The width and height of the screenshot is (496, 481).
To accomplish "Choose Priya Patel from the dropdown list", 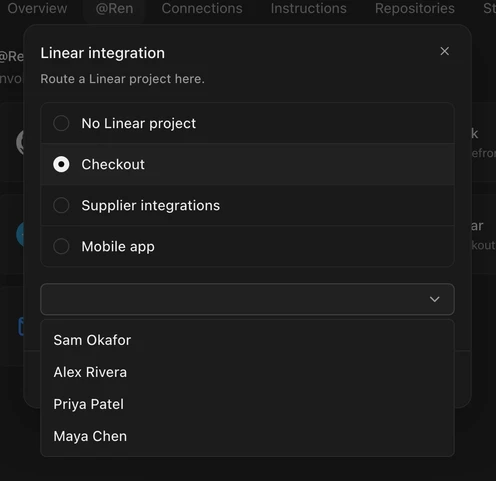I will 247,404.
